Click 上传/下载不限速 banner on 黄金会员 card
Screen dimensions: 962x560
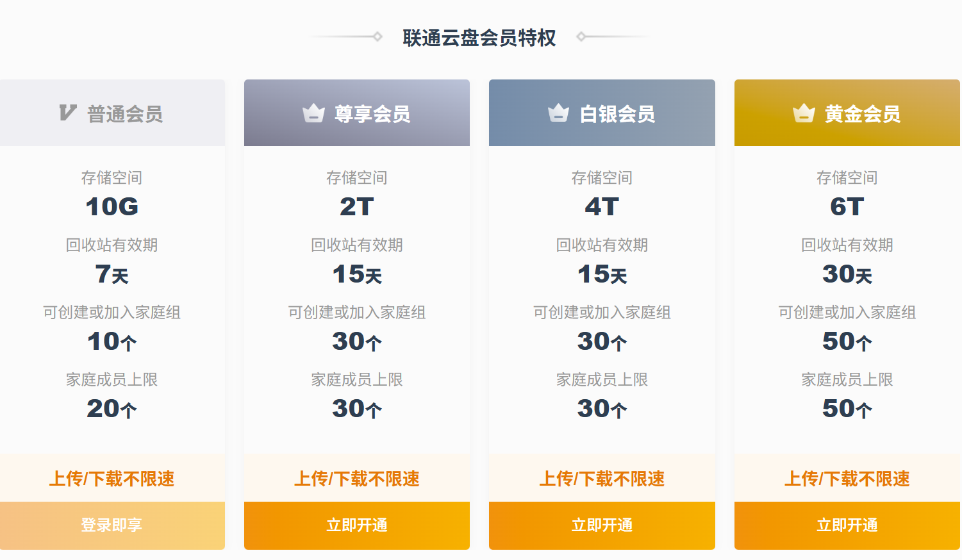tap(847, 478)
